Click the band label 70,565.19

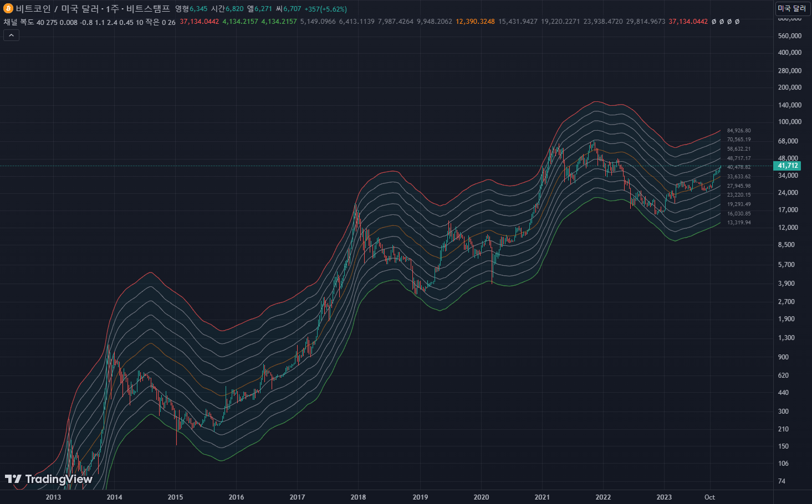tap(739, 140)
